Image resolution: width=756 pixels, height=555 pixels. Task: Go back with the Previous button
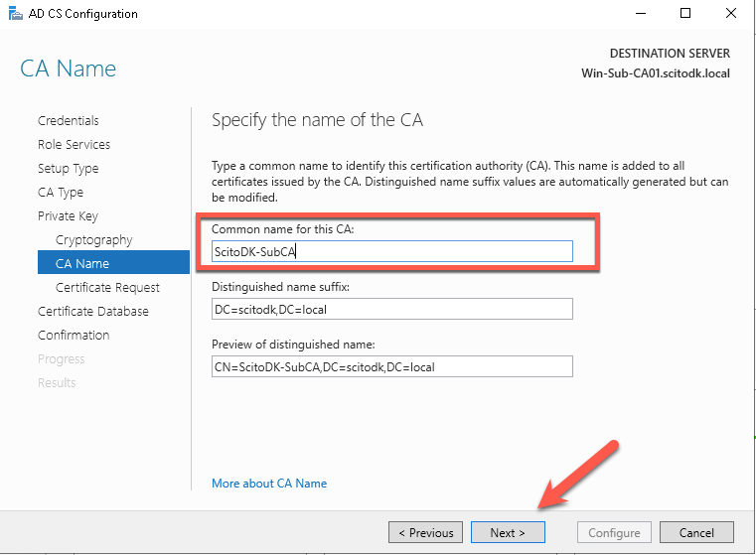point(425,532)
